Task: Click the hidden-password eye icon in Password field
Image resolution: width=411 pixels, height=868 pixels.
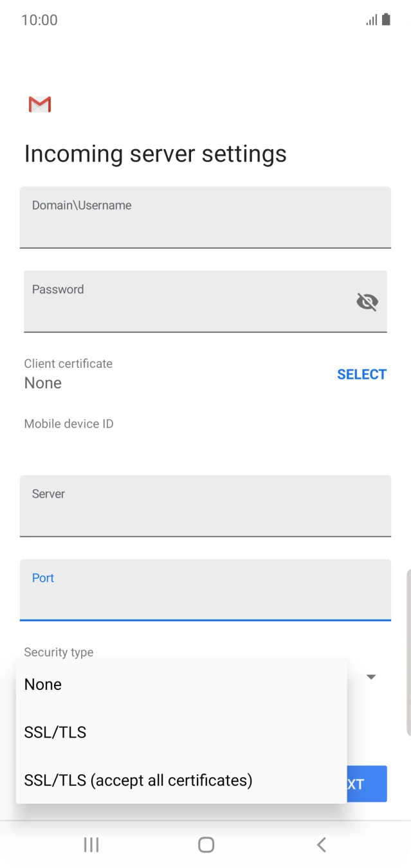Action: click(366, 302)
